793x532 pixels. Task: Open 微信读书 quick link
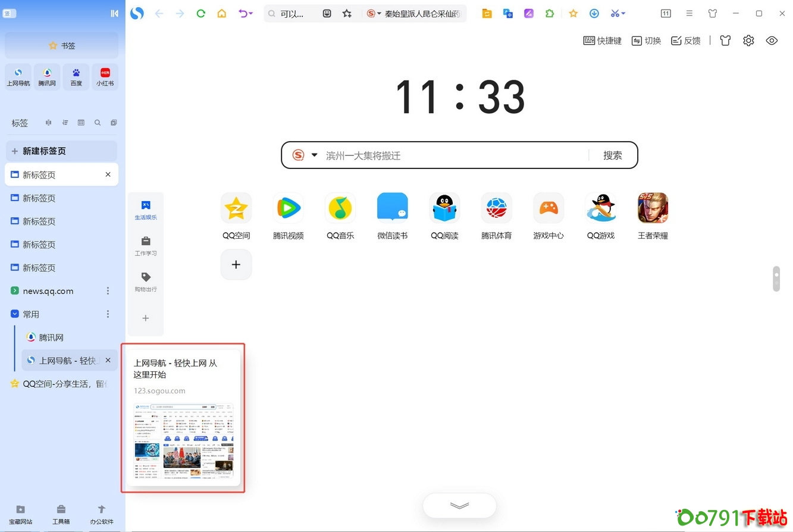(392, 215)
